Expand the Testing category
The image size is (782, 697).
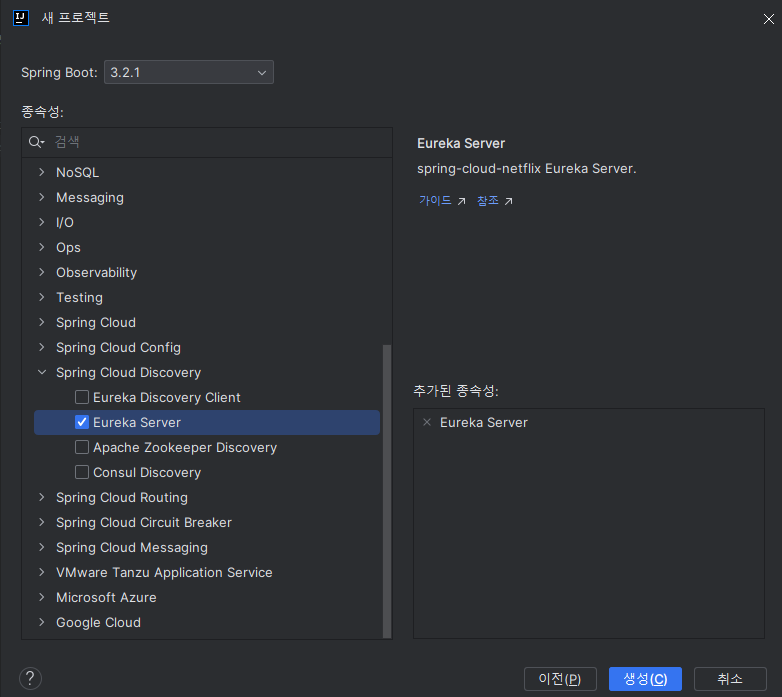(42, 297)
